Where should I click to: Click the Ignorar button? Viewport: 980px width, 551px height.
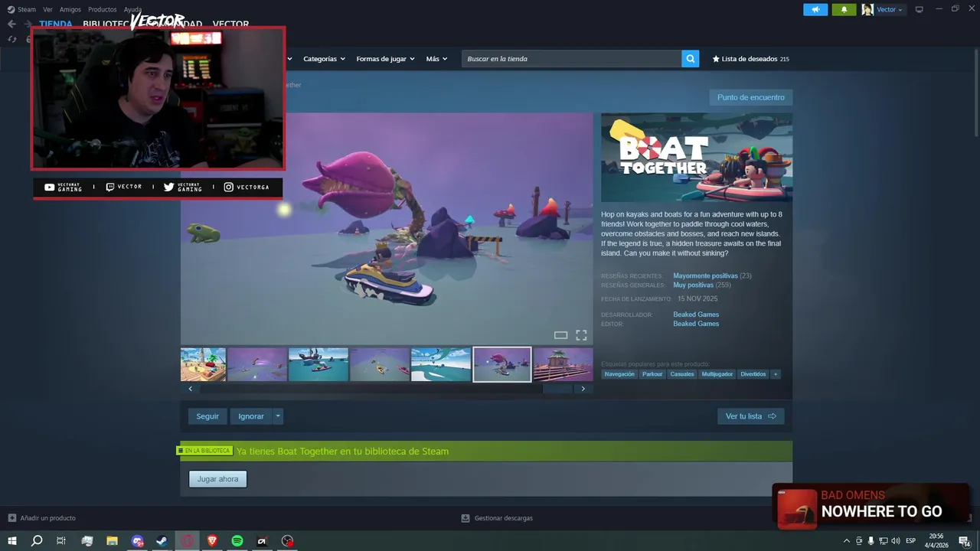pyautogui.click(x=251, y=416)
